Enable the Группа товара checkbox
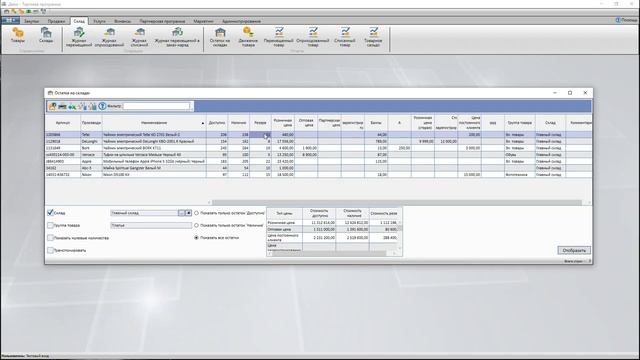The width and height of the screenshot is (640, 360). [50, 225]
